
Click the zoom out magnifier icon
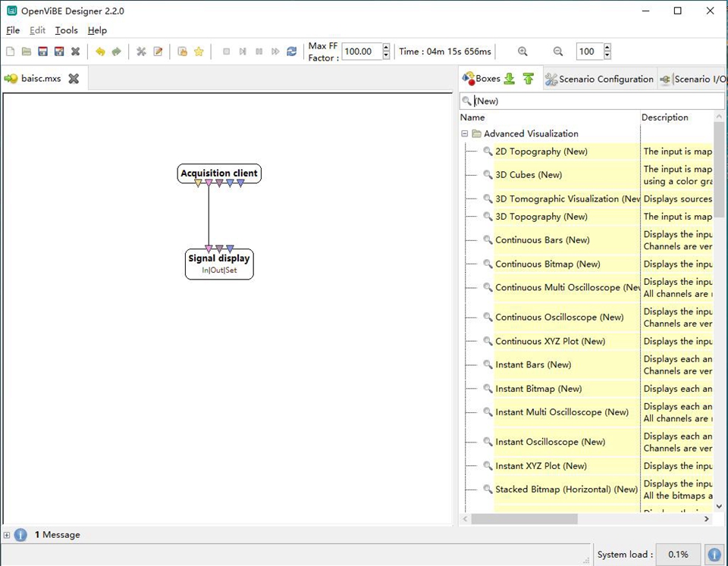point(558,52)
